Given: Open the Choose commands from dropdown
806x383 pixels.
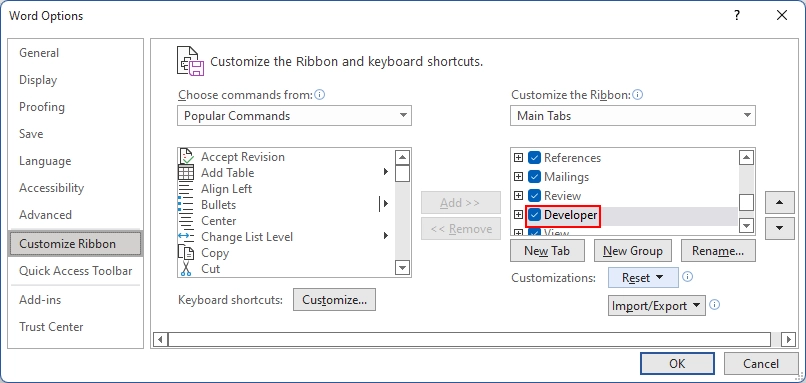Looking at the screenshot, I should click(x=295, y=116).
